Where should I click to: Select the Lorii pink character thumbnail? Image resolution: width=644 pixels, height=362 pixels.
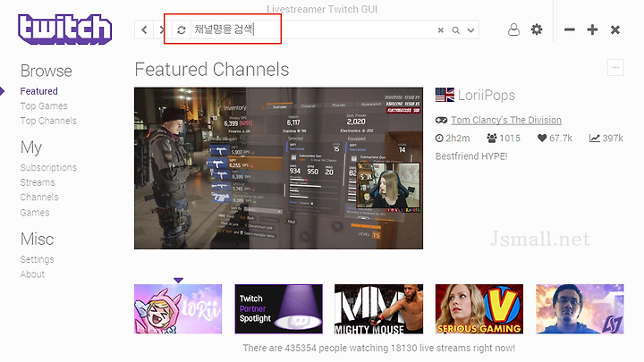(178, 309)
